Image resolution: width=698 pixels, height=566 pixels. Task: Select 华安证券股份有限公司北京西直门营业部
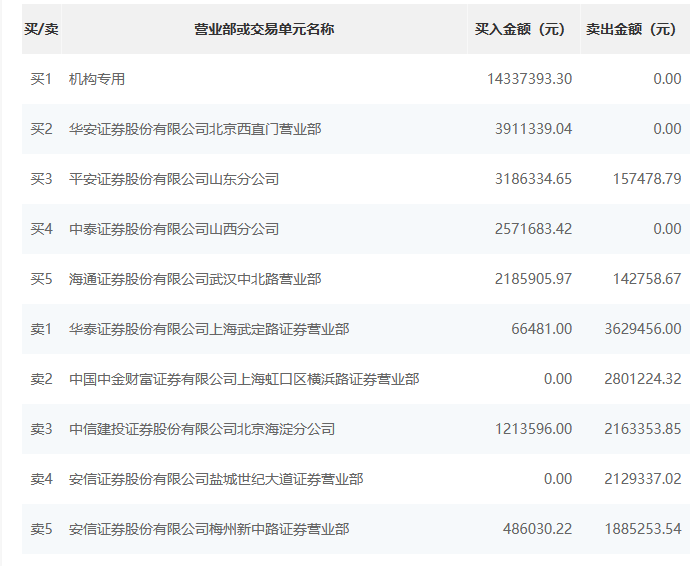point(195,129)
